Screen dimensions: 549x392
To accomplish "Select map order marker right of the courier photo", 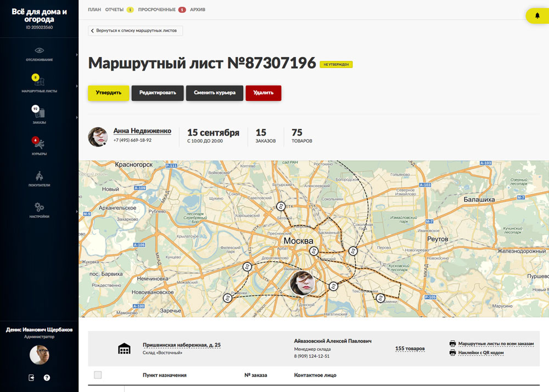I will [x=333, y=286].
